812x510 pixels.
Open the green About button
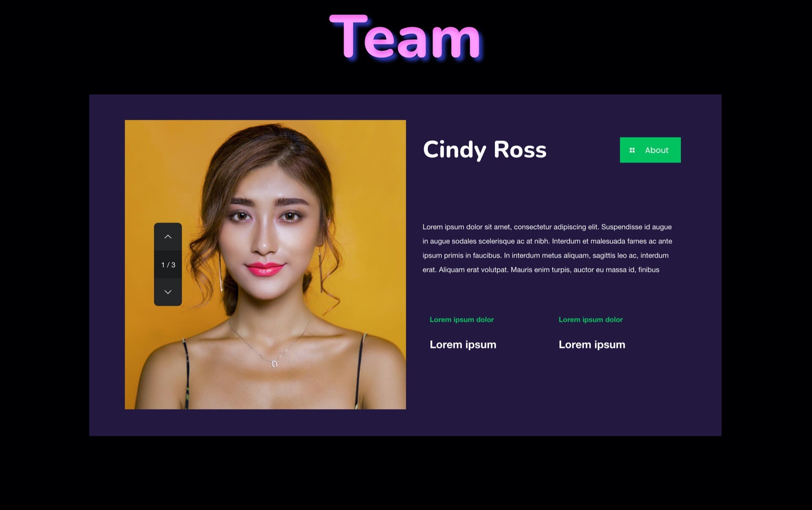650,150
